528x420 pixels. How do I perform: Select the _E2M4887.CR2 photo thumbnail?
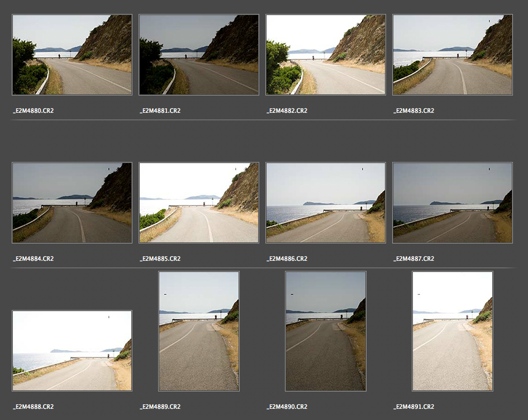click(x=453, y=203)
